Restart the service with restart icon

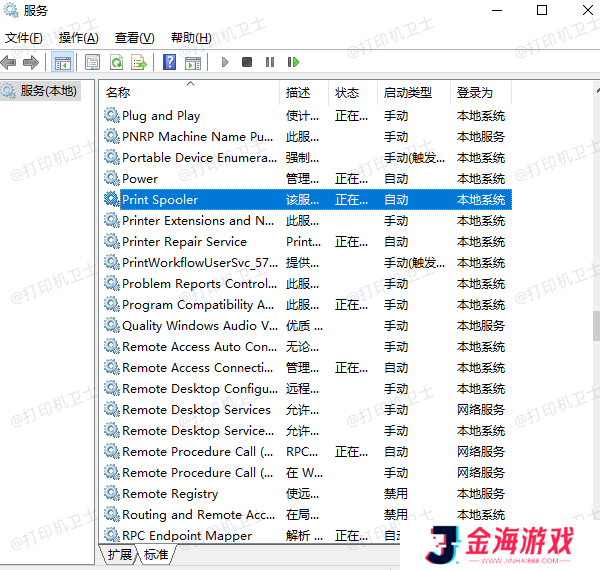click(293, 62)
